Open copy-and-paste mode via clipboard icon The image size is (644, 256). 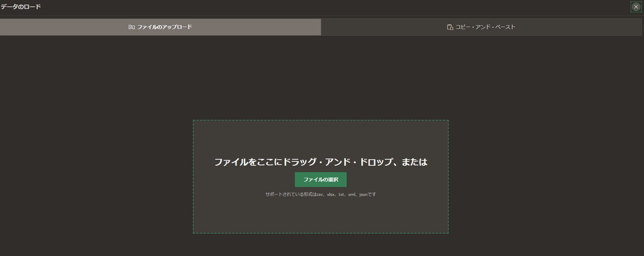pos(450,27)
